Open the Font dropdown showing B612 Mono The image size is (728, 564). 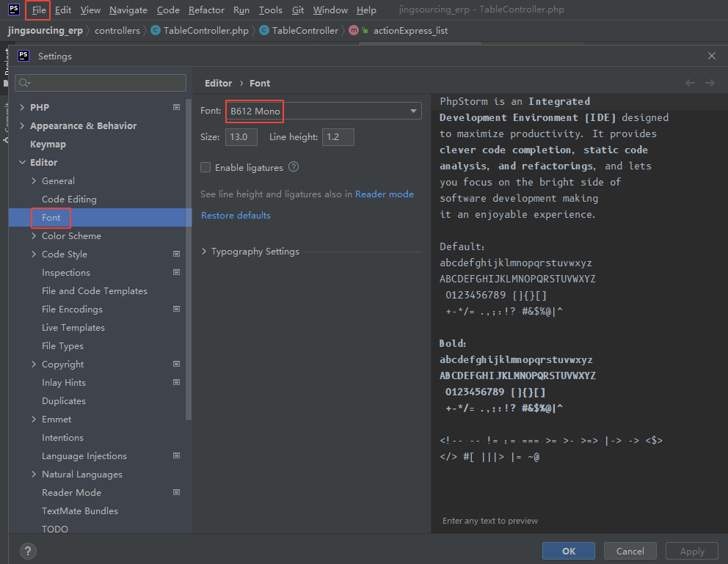(324, 111)
